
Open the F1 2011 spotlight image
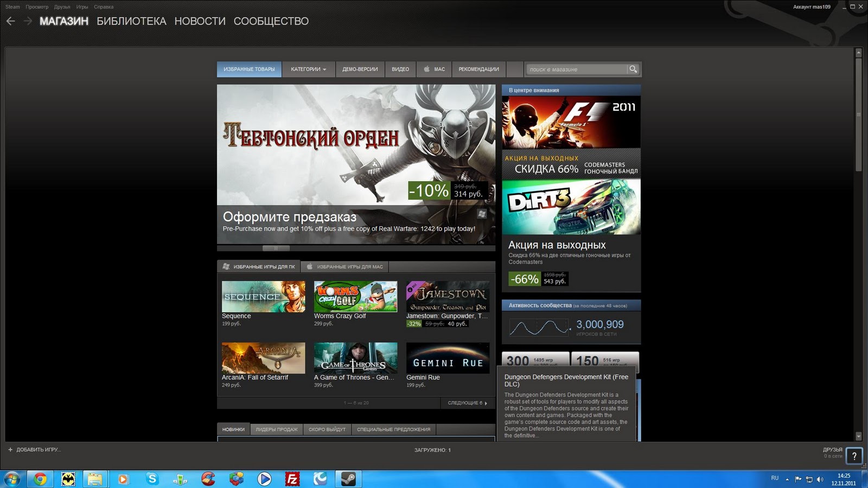(571, 123)
